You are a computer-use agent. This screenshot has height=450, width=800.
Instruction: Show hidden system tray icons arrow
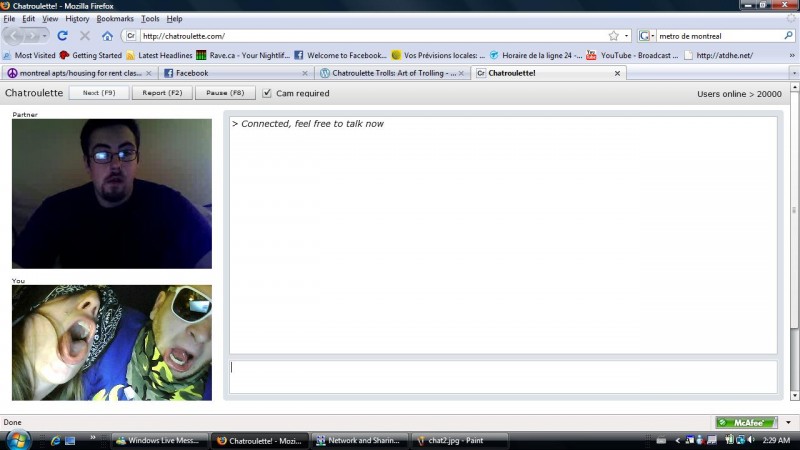coord(678,440)
